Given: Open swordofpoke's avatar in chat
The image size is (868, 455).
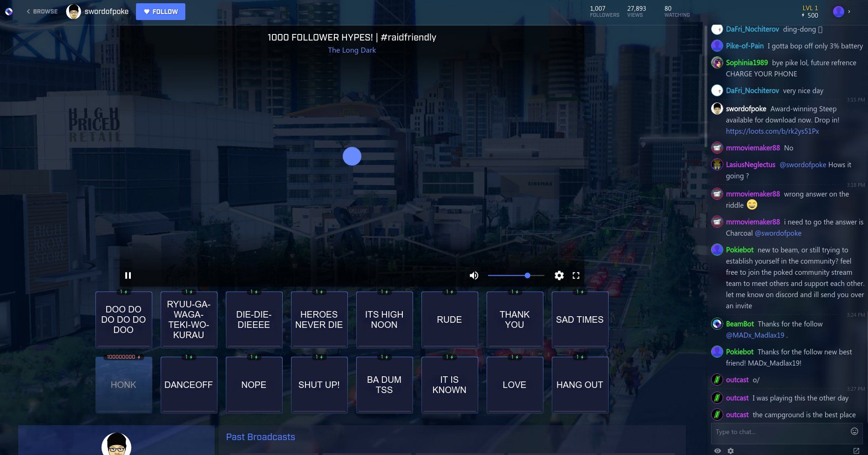Looking at the screenshot, I should coord(717,109).
